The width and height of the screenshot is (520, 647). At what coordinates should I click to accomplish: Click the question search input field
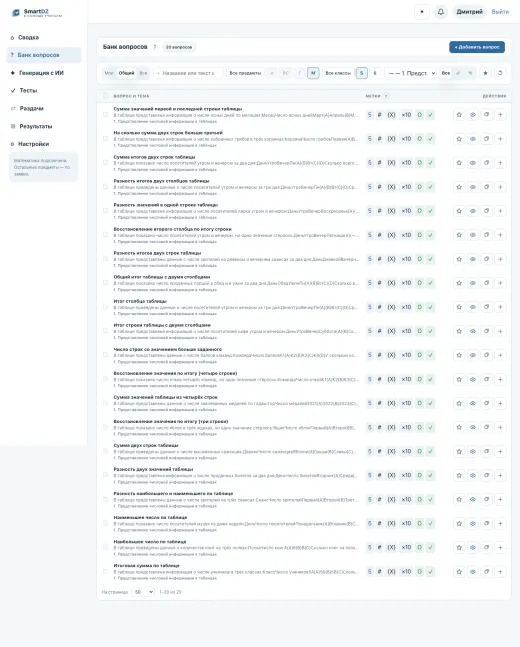coord(188,73)
